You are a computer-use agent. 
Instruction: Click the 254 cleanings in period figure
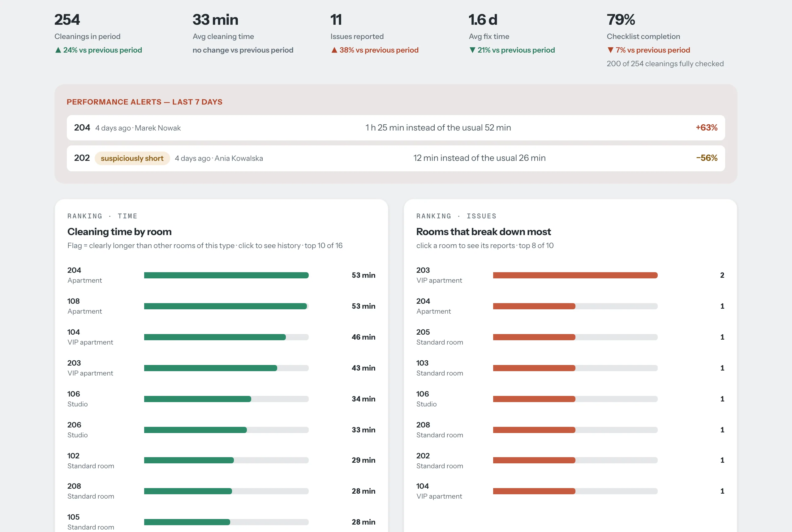tap(67, 20)
